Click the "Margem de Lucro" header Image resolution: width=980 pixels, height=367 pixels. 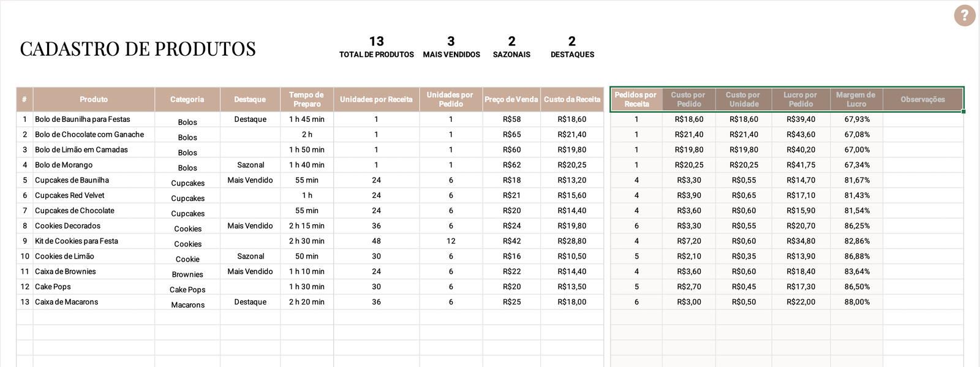tap(856, 99)
